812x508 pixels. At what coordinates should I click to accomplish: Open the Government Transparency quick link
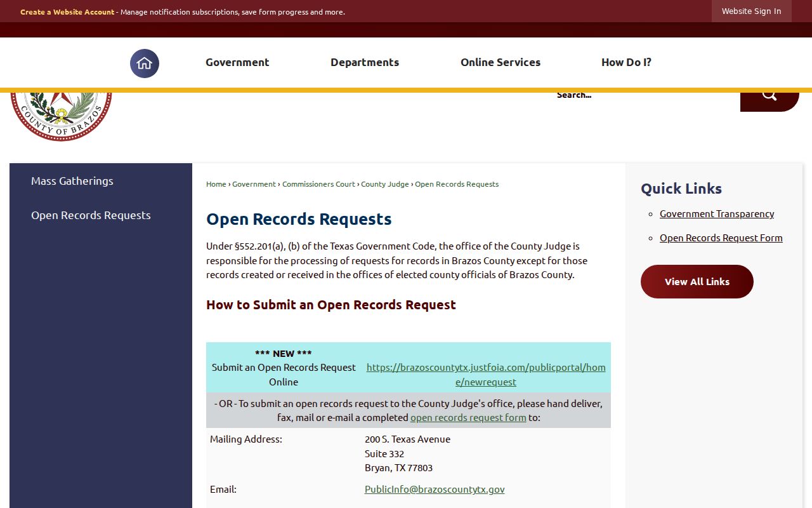pyautogui.click(x=717, y=214)
